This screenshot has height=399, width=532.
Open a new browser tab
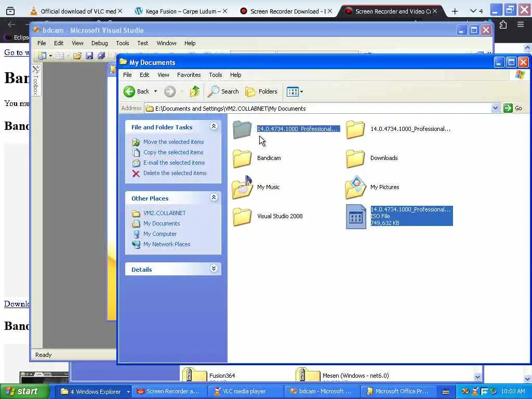coord(455,11)
